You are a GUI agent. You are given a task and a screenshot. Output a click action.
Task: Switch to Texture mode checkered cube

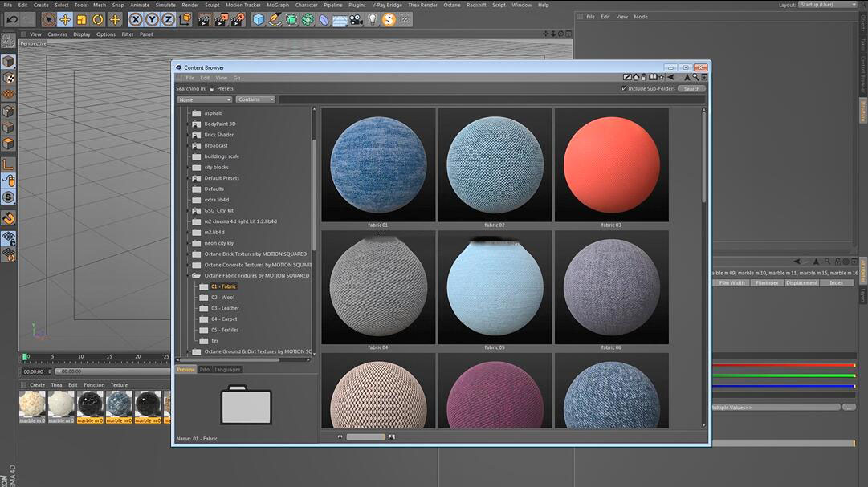pyautogui.click(x=8, y=78)
